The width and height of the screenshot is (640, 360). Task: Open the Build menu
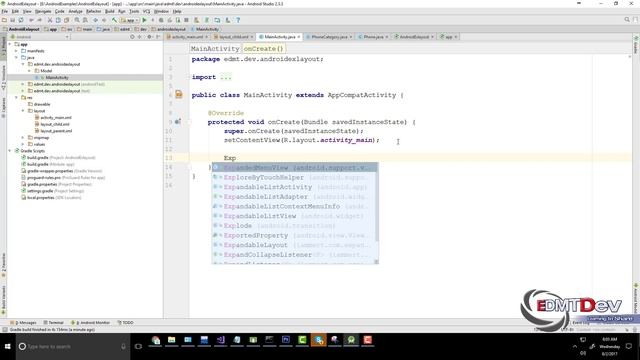[x=110, y=11]
